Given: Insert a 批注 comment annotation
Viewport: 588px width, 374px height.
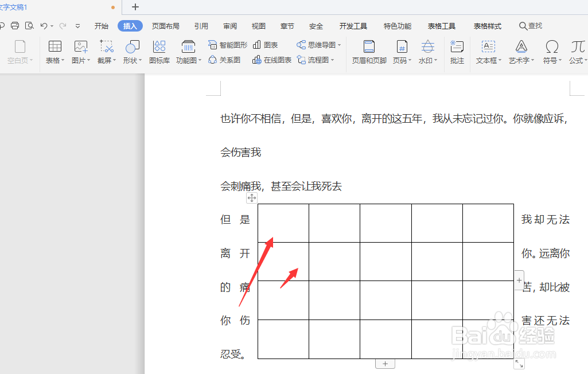Looking at the screenshot, I should [x=457, y=52].
